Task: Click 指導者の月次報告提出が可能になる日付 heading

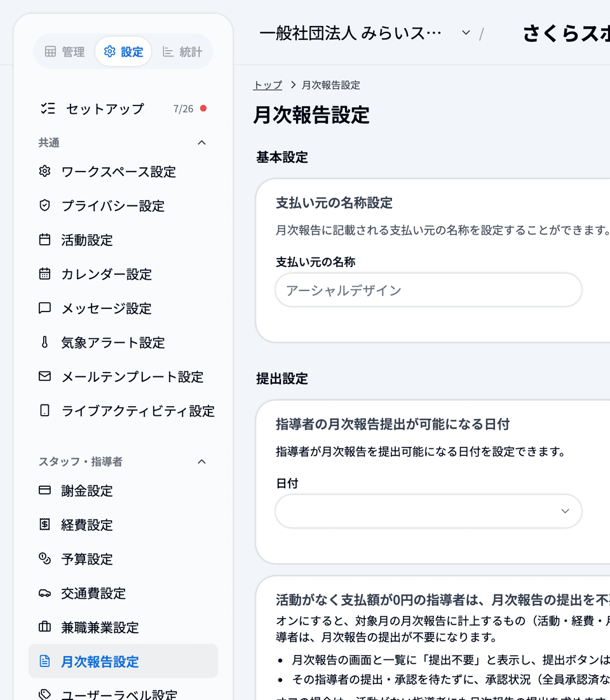Action: pyautogui.click(x=393, y=424)
